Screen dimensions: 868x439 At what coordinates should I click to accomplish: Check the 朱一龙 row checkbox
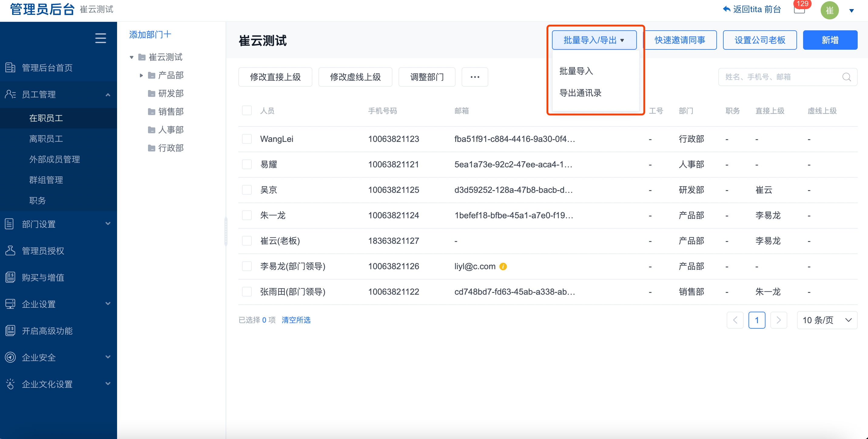(247, 215)
